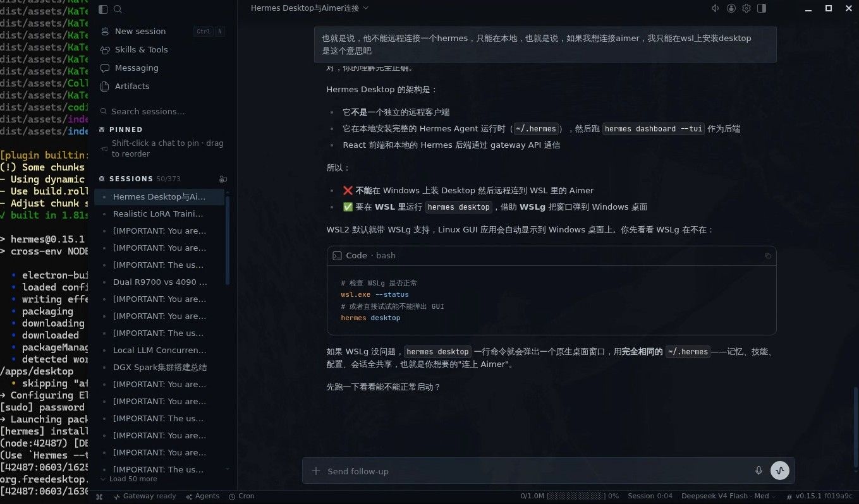
Task: Click the icon right of SESSIONS count
Action: (x=222, y=179)
